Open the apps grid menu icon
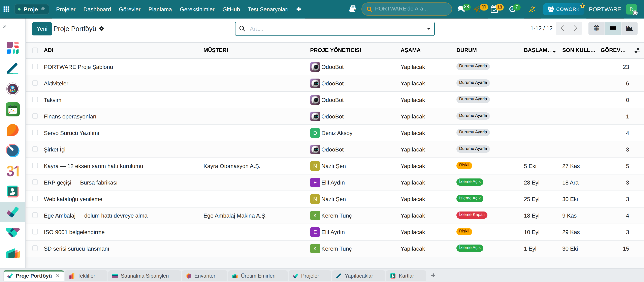This screenshot has width=644, height=282. click(x=6, y=9)
